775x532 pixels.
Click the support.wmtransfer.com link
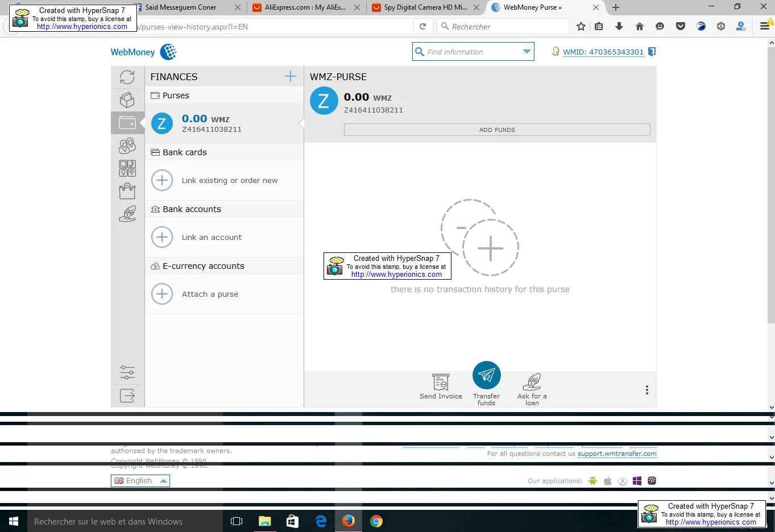click(x=617, y=454)
